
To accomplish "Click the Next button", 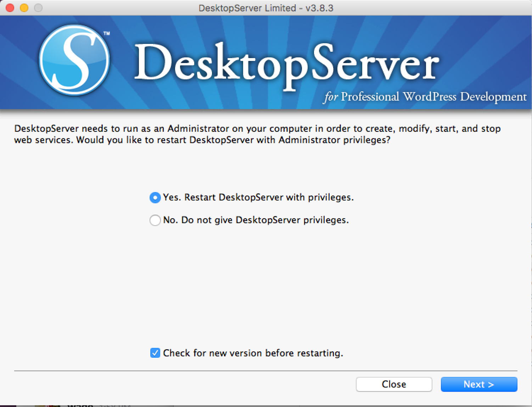I will tap(478, 384).
